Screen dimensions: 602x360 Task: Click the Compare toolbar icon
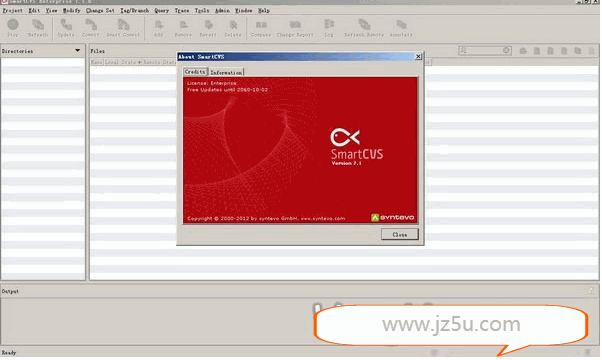(261, 28)
